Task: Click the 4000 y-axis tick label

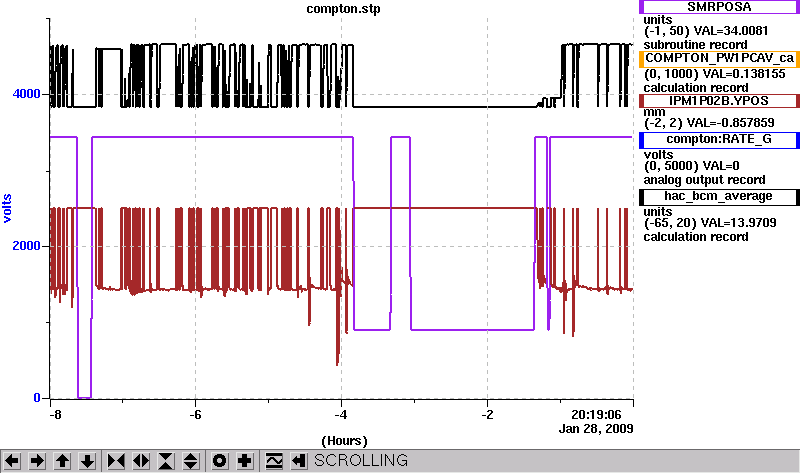Action: [x=27, y=94]
